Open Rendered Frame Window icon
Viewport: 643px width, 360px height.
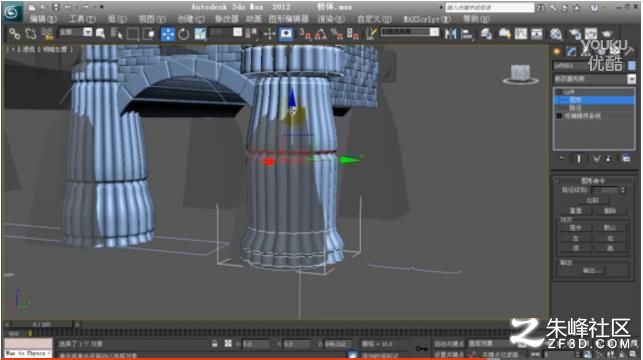point(591,34)
